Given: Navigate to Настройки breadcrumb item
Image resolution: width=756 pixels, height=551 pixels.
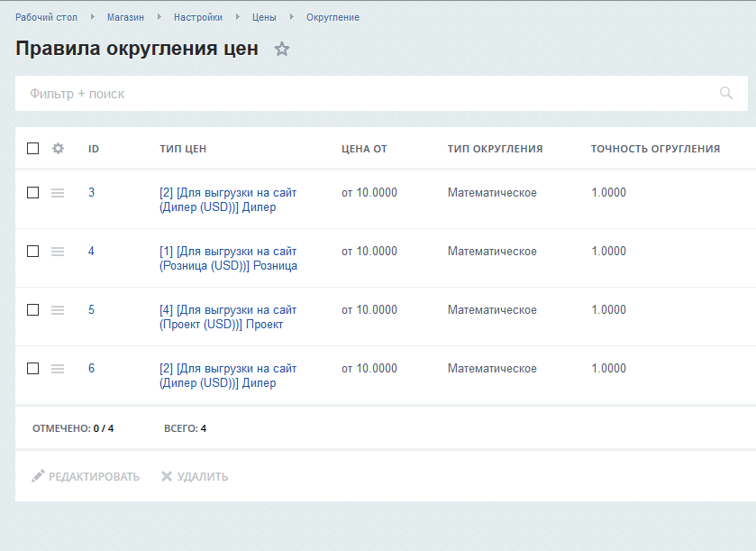Looking at the screenshot, I should coord(199,17).
